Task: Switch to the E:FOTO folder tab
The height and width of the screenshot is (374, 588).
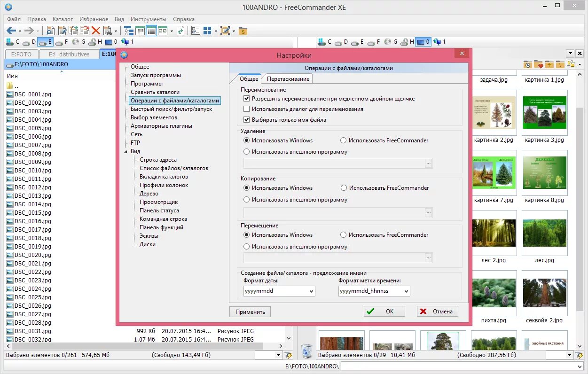Action: coord(21,54)
